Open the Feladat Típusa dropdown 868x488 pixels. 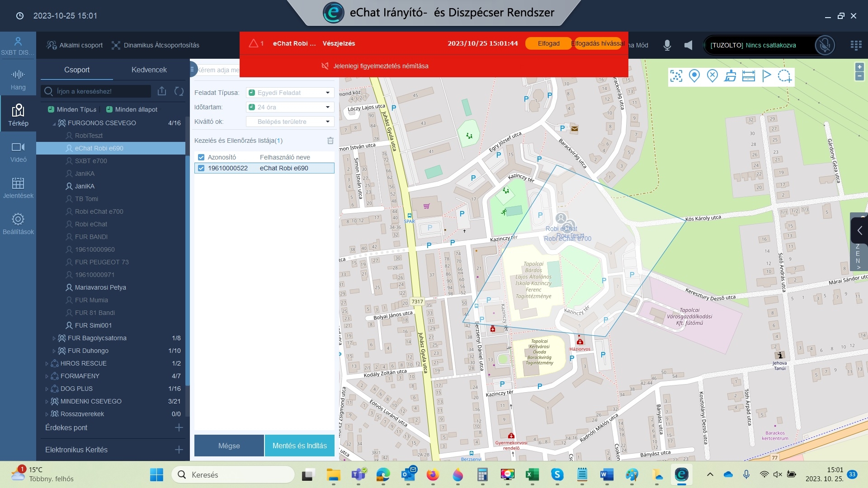click(x=290, y=93)
